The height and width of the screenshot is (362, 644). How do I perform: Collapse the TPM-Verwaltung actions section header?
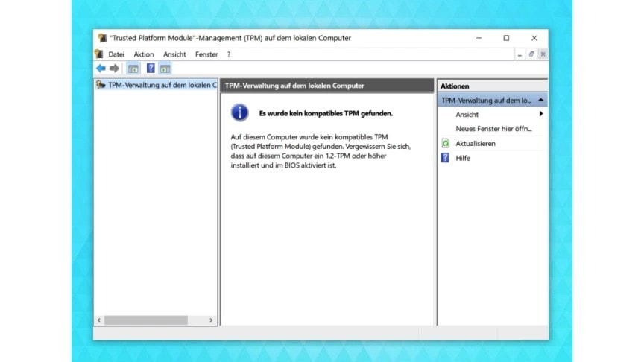[x=540, y=100]
